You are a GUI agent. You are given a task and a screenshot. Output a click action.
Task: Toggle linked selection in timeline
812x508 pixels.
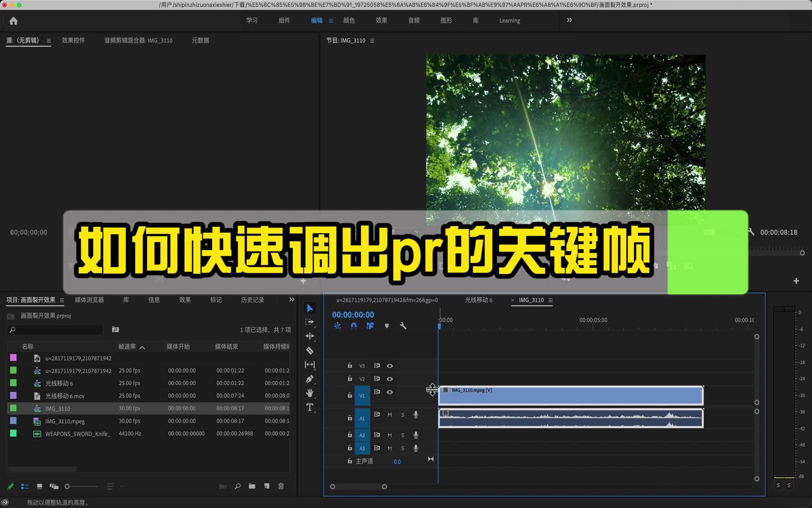370,325
